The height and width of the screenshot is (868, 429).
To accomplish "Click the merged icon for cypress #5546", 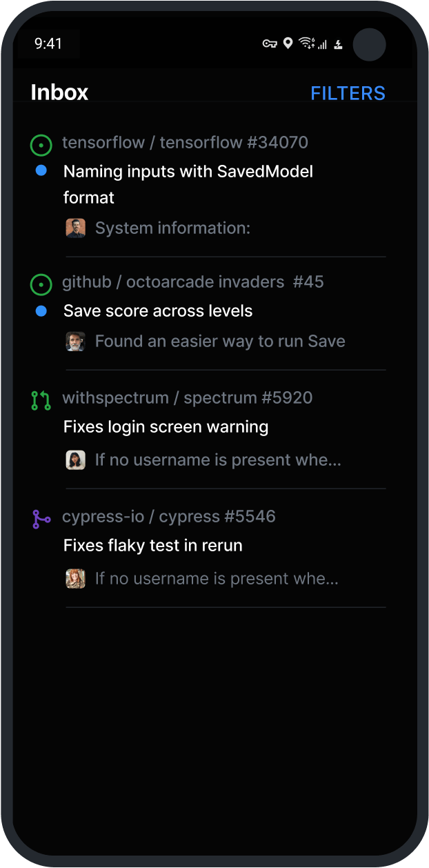I will pos(41,519).
